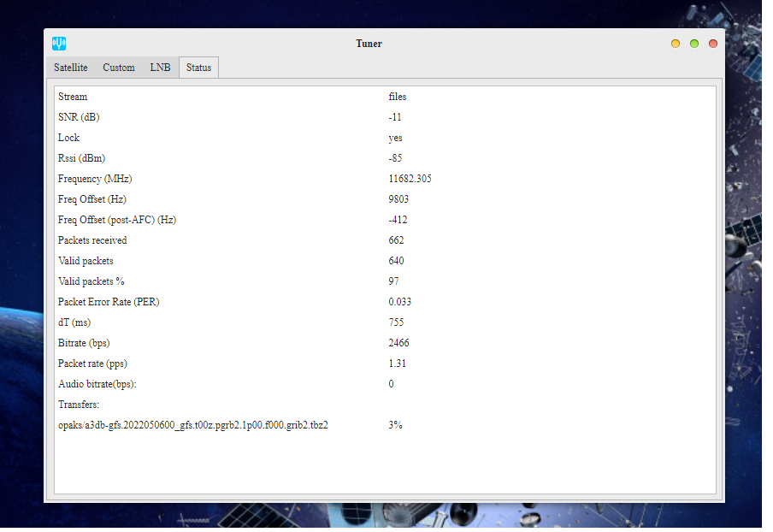Select the Transfers: section label
The image size is (773, 532).
click(79, 405)
